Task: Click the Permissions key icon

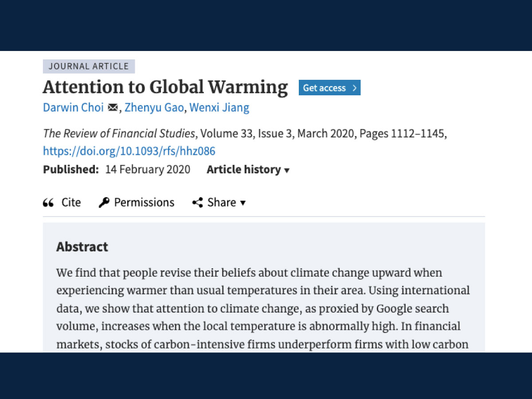Action: tap(104, 203)
